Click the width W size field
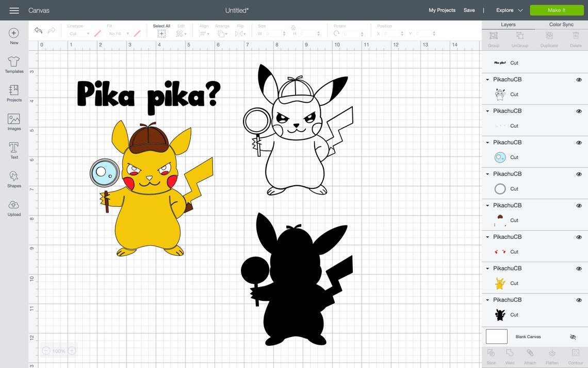This screenshot has width=588, height=368. (x=275, y=34)
